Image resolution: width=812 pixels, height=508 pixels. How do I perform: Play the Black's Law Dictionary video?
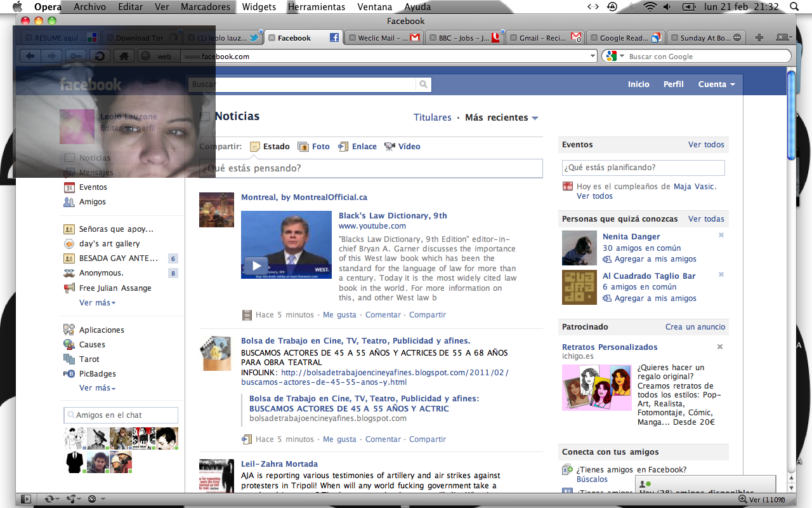[x=256, y=265]
